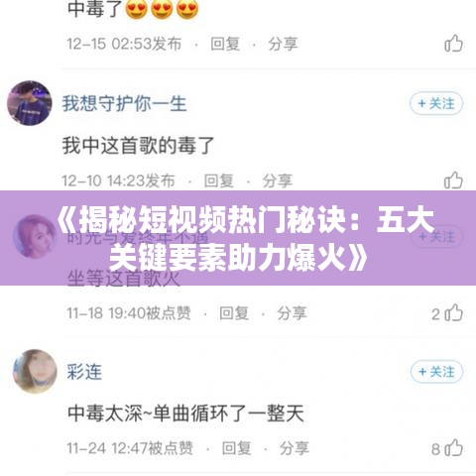476x476 pixels.
Task: Follow the user behind the purple banner
Action: 436,236
